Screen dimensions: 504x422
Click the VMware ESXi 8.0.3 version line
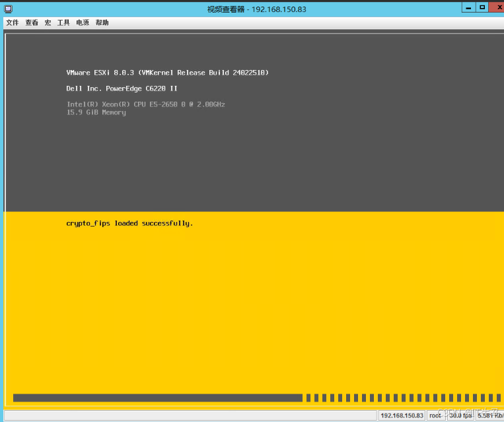point(167,73)
